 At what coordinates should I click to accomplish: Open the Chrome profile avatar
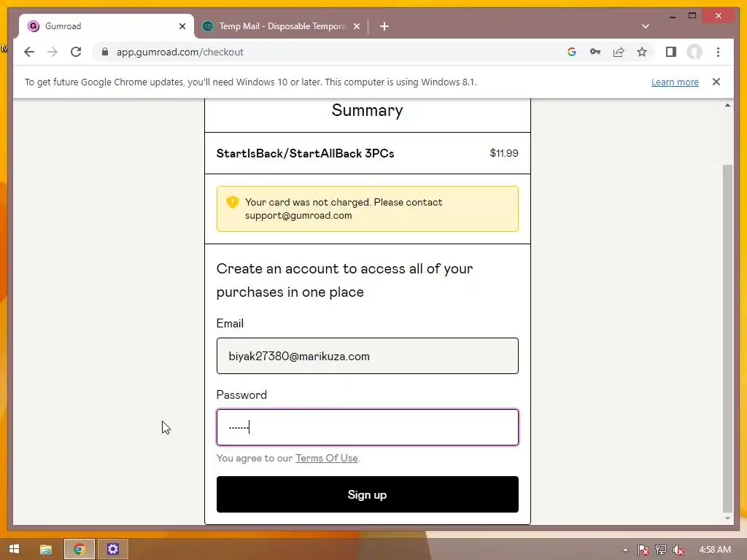pyautogui.click(x=694, y=52)
